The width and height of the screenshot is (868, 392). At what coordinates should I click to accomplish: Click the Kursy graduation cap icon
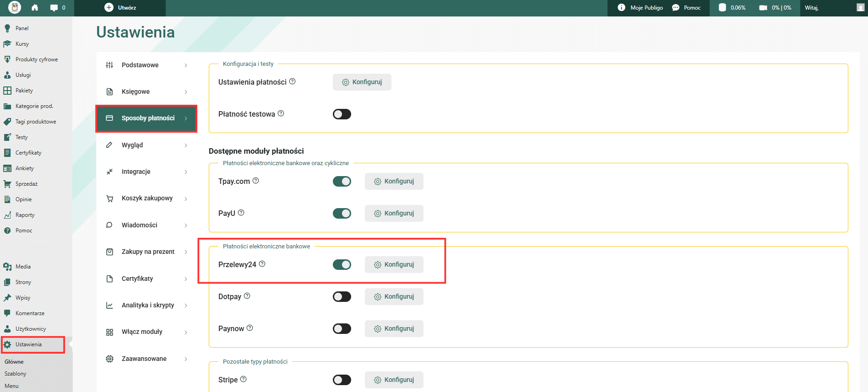pyautogui.click(x=7, y=44)
